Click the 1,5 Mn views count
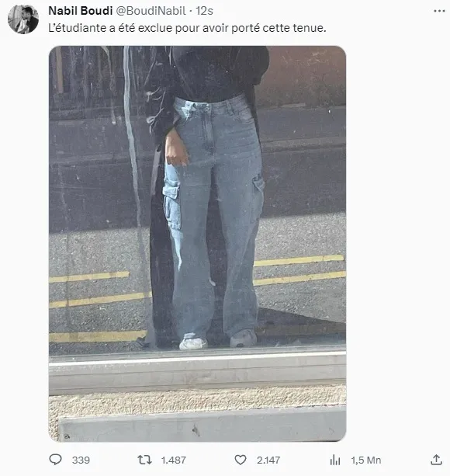The height and width of the screenshot is (476, 450). [x=366, y=460]
